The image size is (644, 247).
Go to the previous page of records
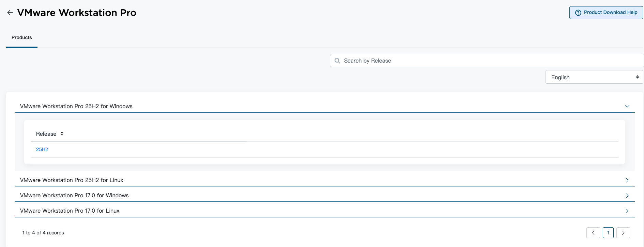point(593,233)
